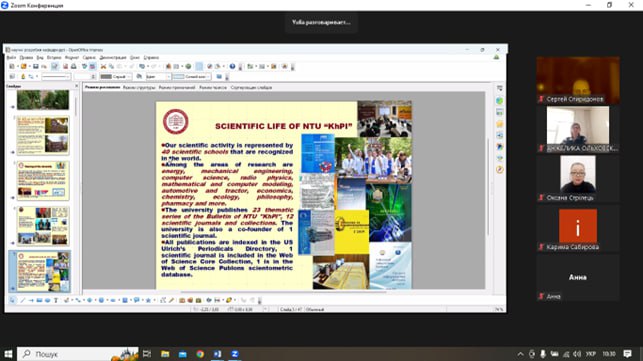Image resolution: width=643 pixels, height=361 pixels.
Task: Close the Слайды slide panel
Action: (x=76, y=86)
